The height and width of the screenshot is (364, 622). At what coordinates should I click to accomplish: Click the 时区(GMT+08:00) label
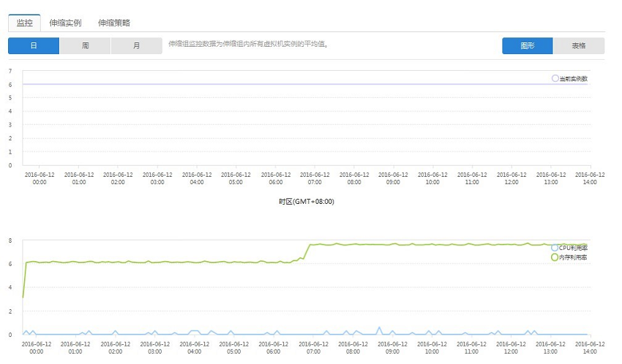pos(306,202)
